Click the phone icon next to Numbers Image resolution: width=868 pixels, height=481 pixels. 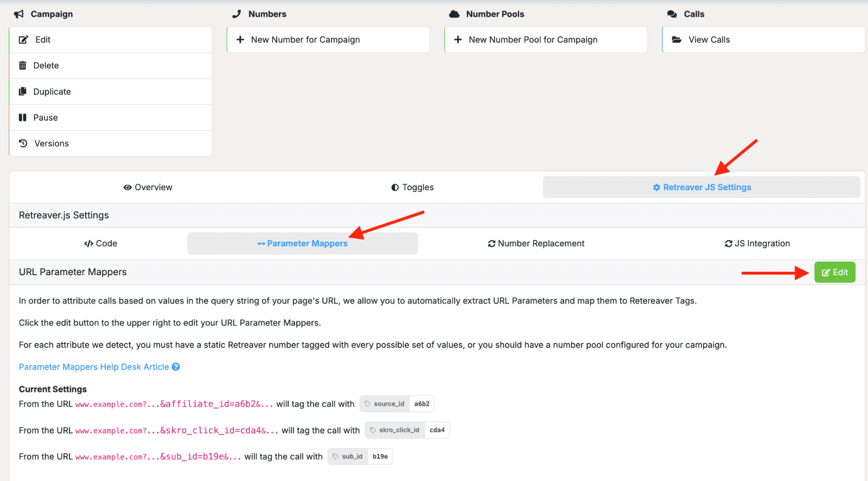236,14
